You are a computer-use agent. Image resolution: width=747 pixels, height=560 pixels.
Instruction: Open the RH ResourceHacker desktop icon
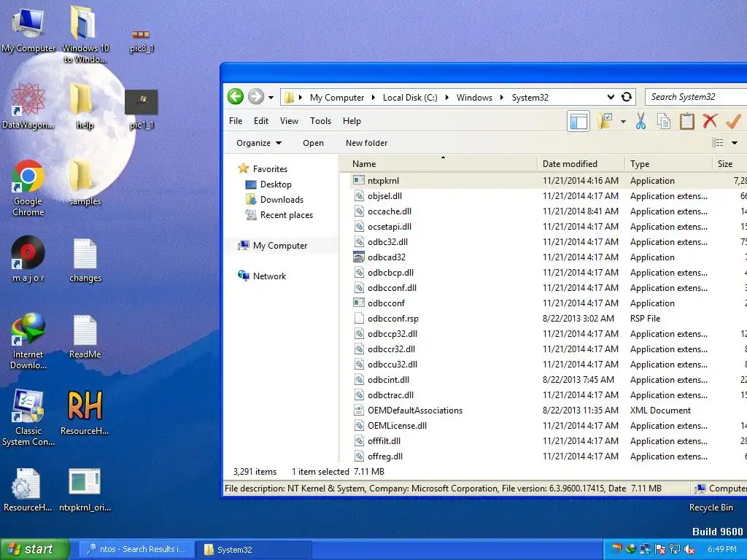click(85, 413)
